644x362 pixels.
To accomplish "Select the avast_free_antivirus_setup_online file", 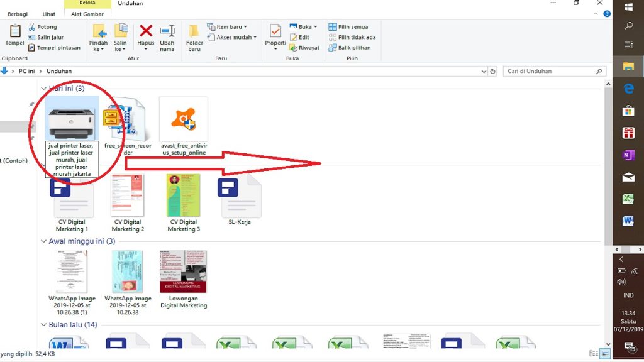I will 184,119.
